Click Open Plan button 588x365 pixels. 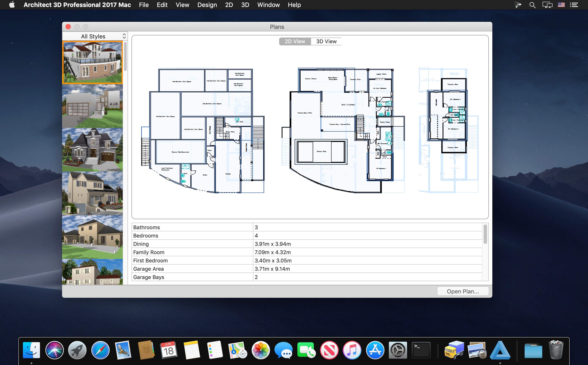pos(461,291)
